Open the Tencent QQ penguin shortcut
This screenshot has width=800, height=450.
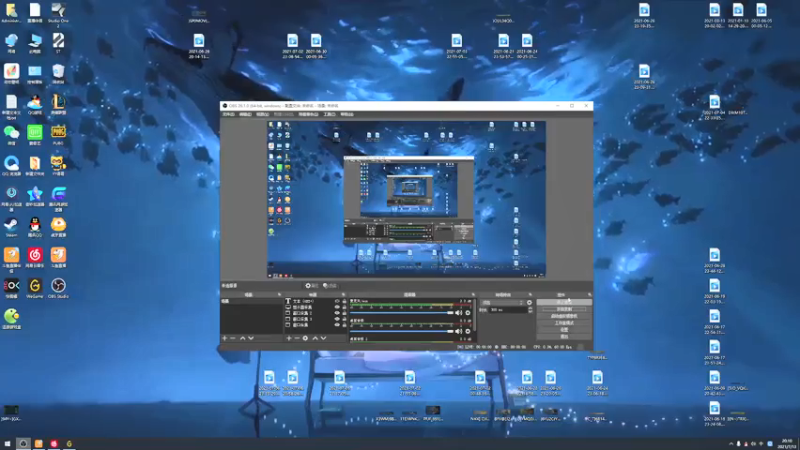(x=35, y=227)
